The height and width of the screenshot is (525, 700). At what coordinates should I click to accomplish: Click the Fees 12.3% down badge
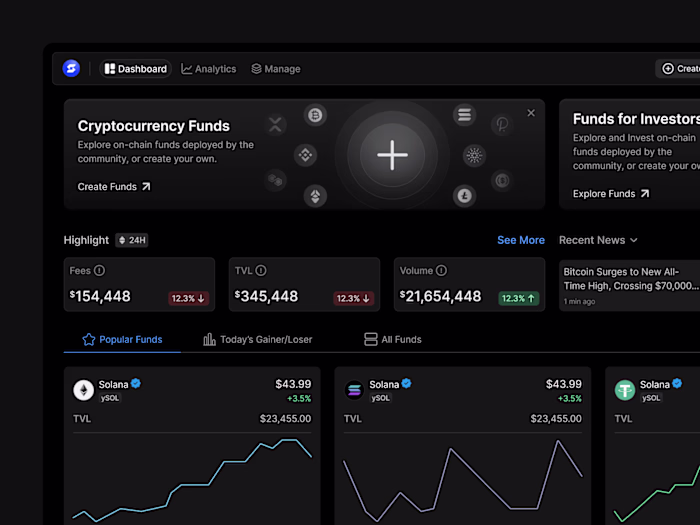pyautogui.click(x=188, y=298)
